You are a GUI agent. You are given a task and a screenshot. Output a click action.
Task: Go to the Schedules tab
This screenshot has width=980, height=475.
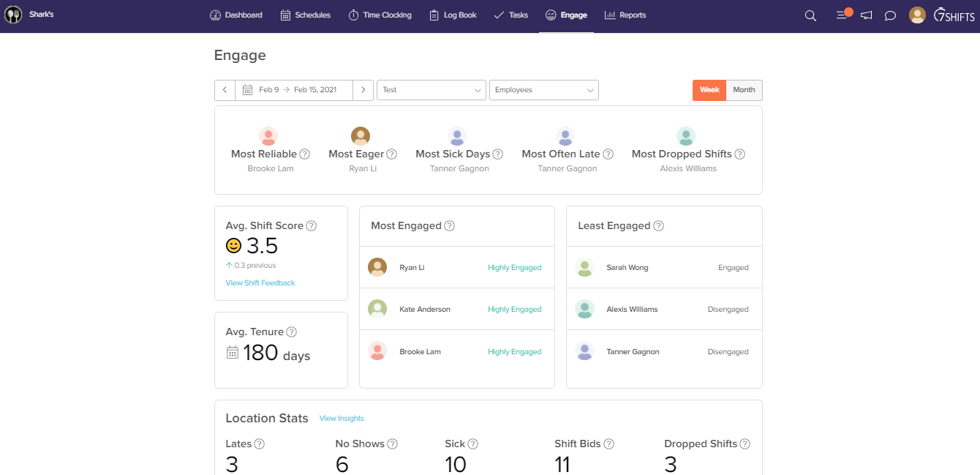click(306, 15)
